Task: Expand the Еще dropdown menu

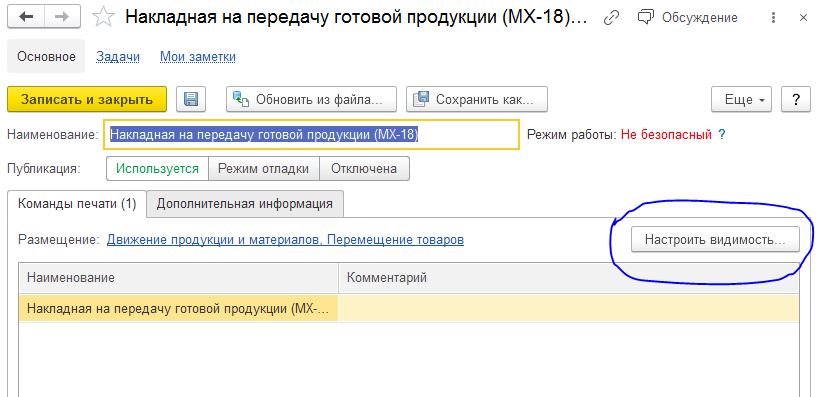Action: [741, 99]
